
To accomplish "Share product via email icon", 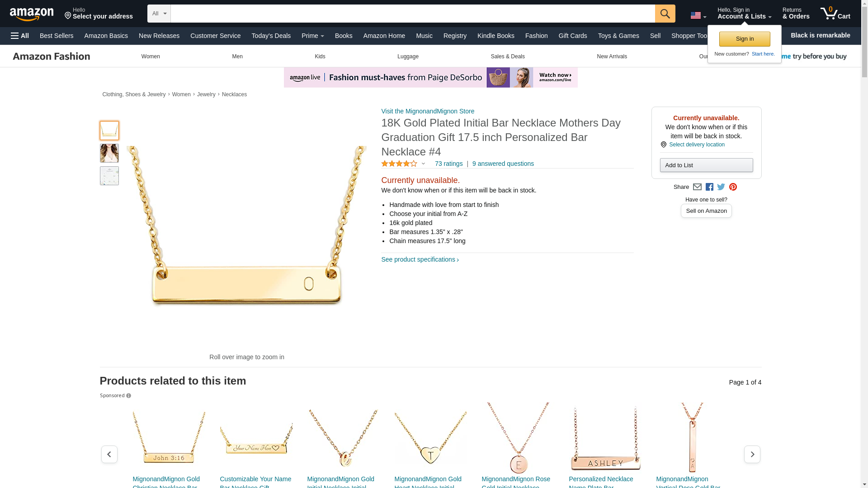I will point(697,187).
